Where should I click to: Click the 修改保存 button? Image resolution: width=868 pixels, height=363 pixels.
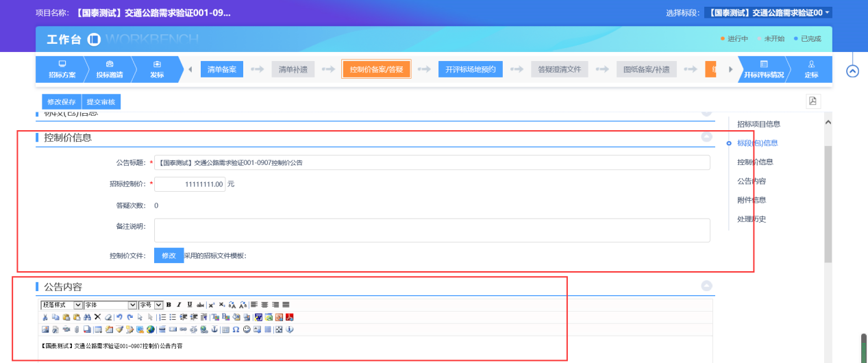click(x=62, y=102)
